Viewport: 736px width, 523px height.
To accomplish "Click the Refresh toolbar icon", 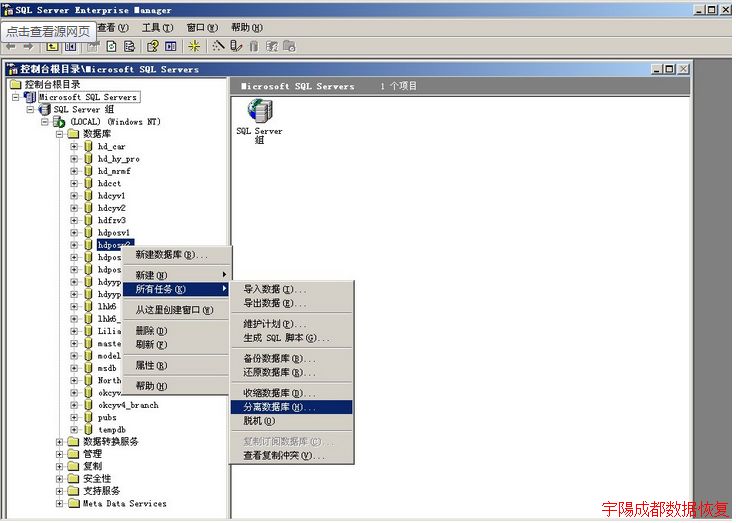I will 112,46.
